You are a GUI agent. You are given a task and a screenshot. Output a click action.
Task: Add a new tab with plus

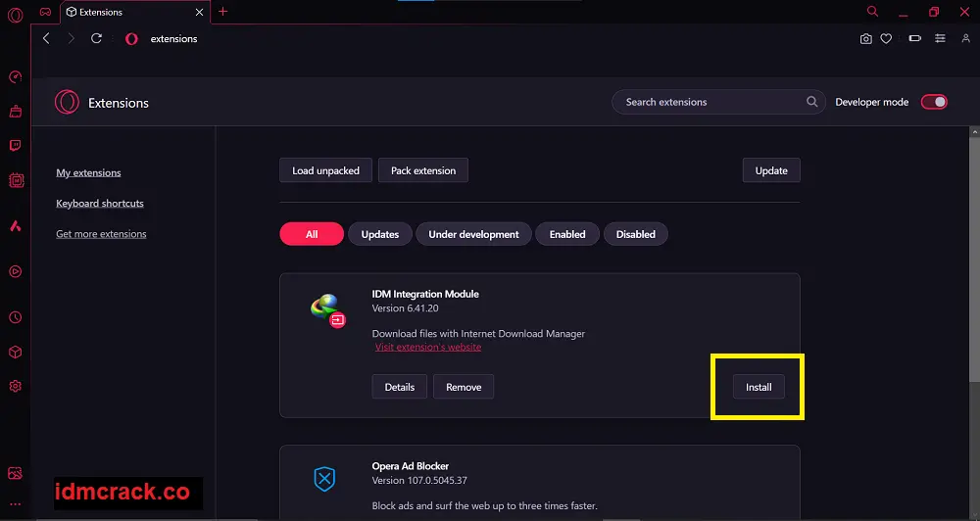223,11
